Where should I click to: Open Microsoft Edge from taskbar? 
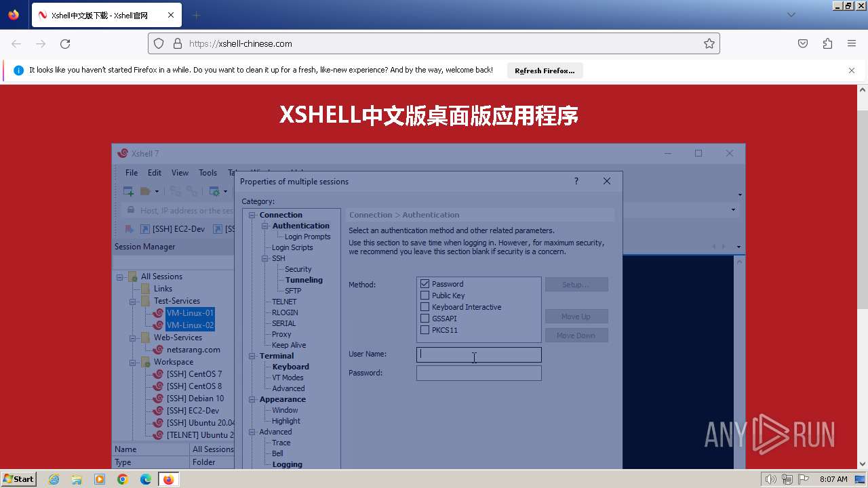pyautogui.click(x=146, y=479)
